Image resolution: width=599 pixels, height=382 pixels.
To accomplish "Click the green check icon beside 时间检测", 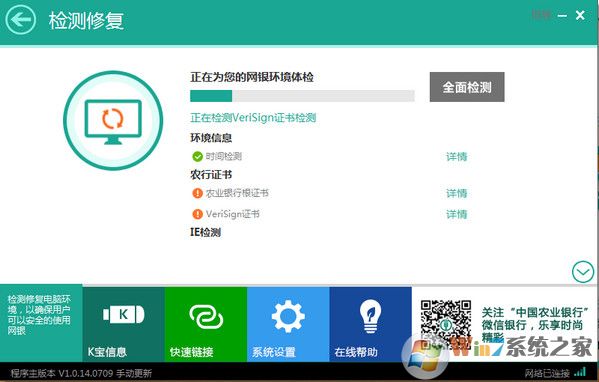I will [x=197, y=156].
